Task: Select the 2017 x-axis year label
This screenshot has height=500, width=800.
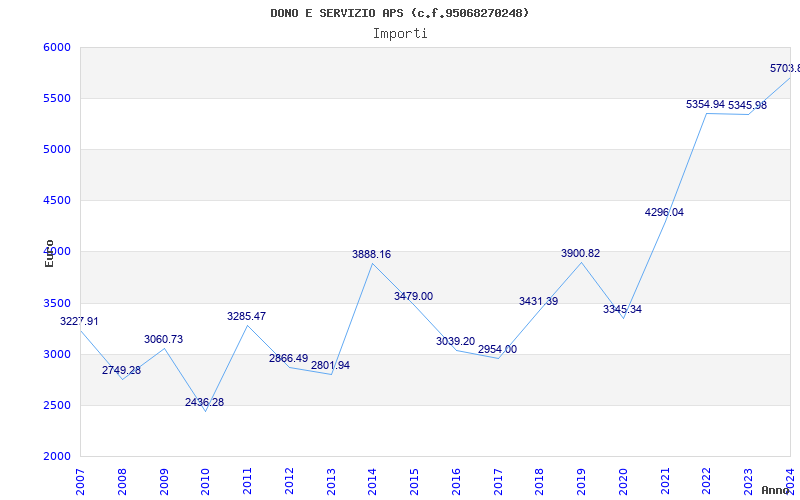Action: point(498,482)
